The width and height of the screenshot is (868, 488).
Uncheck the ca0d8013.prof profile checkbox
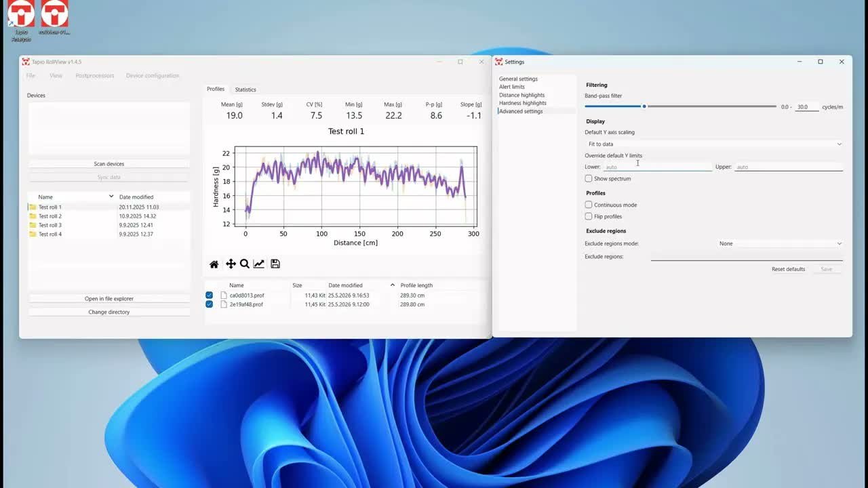pyautogui.click(x=209, y=296)
